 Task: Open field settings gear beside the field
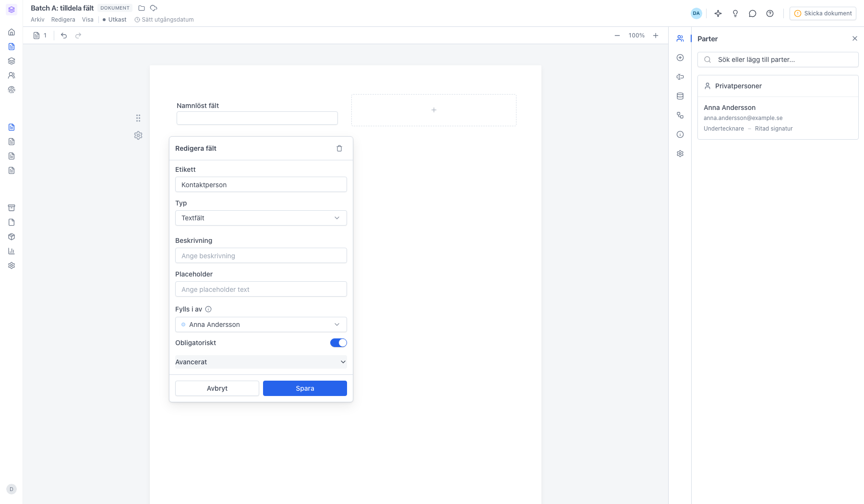point(138,135)
